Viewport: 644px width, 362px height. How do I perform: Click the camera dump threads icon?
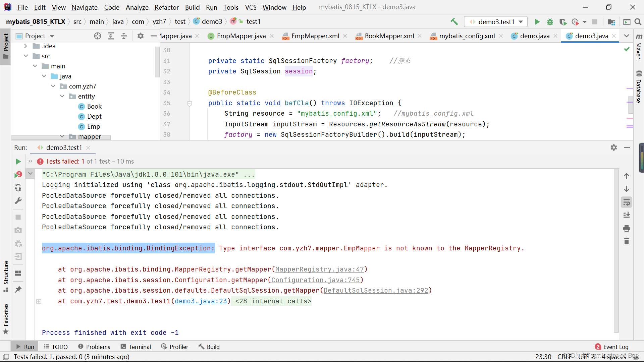(x=18, y=231)
